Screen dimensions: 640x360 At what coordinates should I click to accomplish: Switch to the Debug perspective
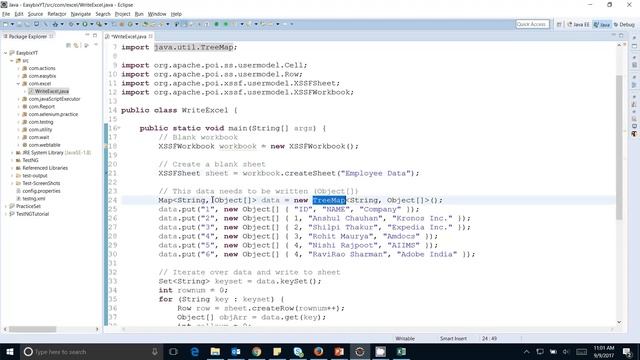(x=624, y=24)
